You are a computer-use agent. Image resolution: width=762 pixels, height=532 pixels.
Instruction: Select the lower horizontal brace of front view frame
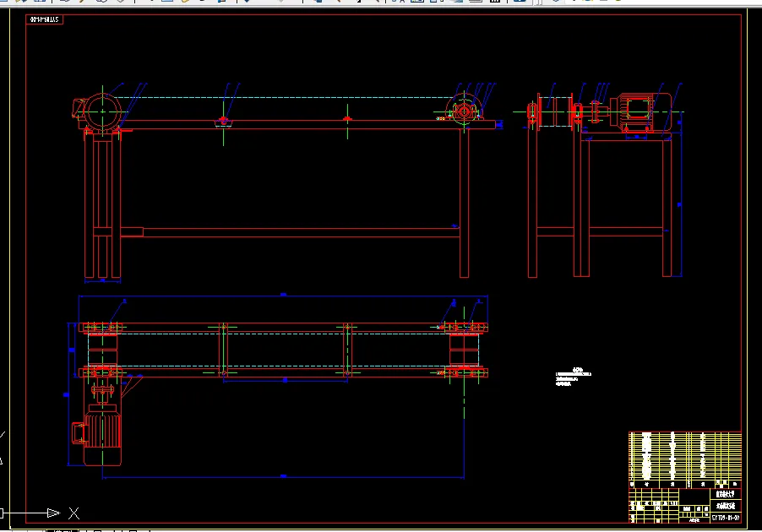290,232
